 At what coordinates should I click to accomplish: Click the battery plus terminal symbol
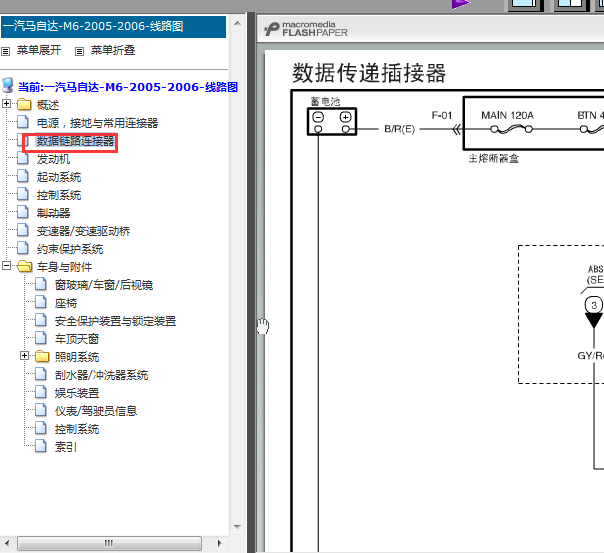point(345,117)
